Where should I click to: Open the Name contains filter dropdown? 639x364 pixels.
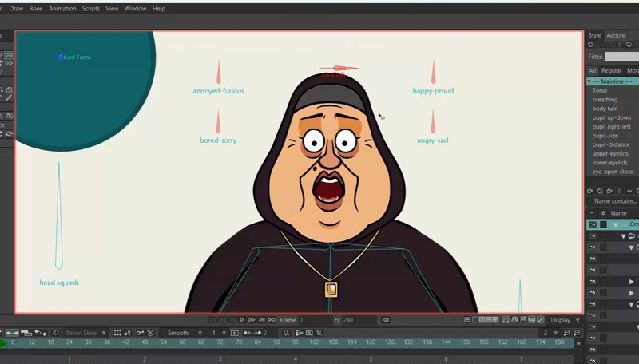pos(613,201)
